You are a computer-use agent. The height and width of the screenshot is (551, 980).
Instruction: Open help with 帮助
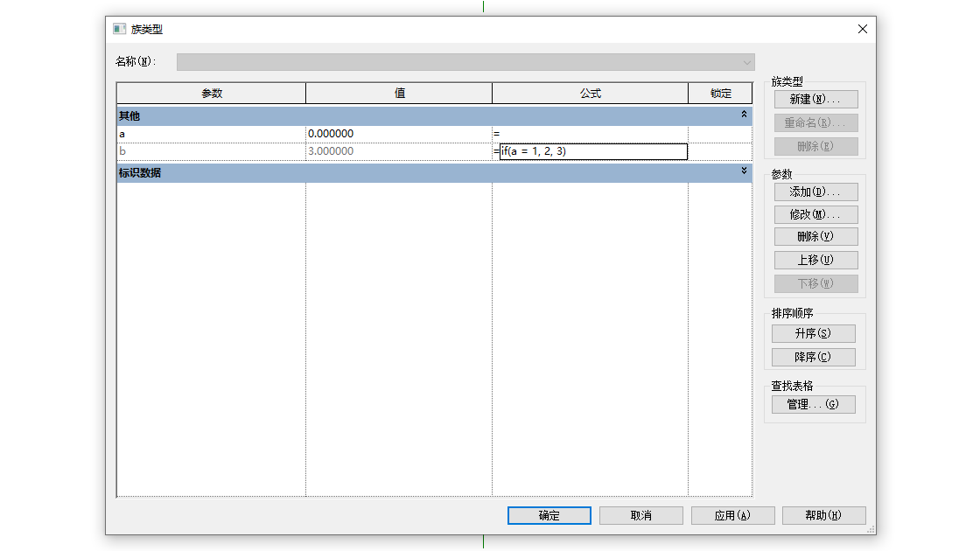pyautogui.click(x=823, y=515)
